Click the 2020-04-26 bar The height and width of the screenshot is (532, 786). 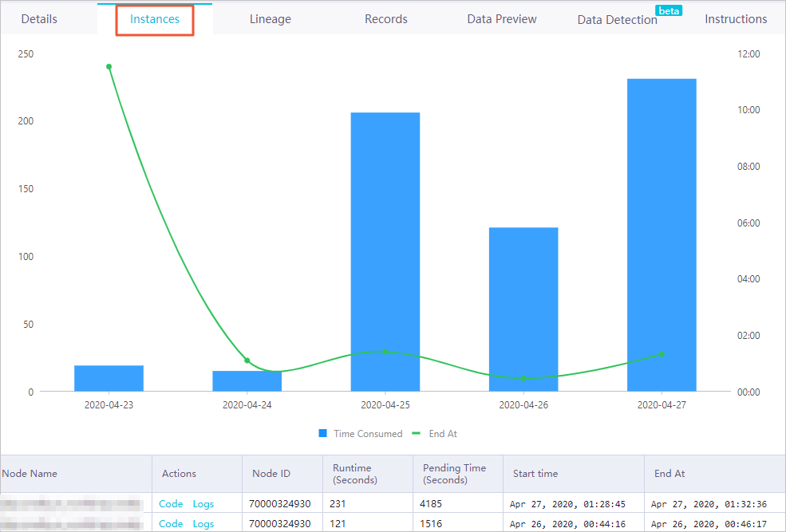click(523, 309)
